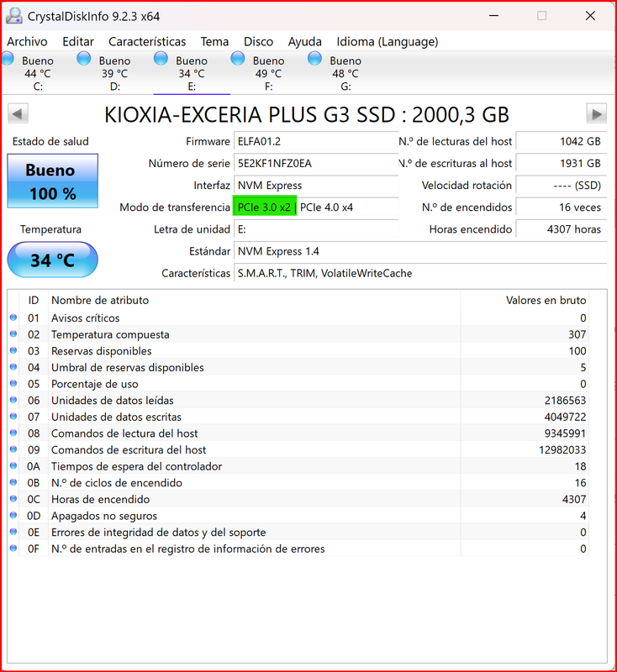
Task: Click status dot of Horas de encendido row
Action: pyautogui.click(x=13, y=499)
